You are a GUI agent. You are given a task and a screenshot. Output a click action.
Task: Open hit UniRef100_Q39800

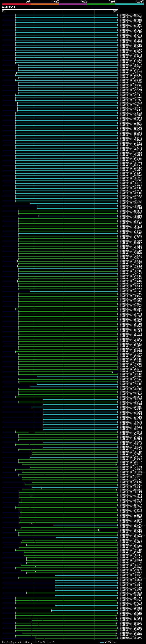tap(131, 25)
